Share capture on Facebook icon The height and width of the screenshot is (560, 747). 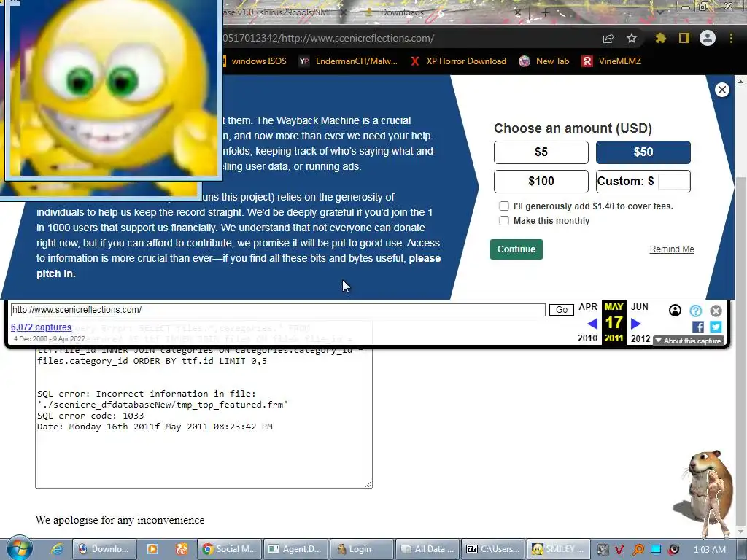(698, 327)
